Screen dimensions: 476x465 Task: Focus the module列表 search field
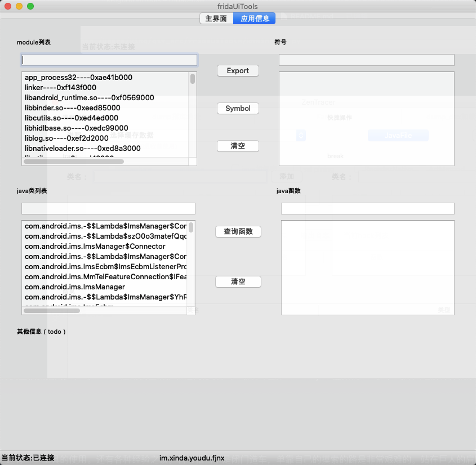tap(109, 60)
